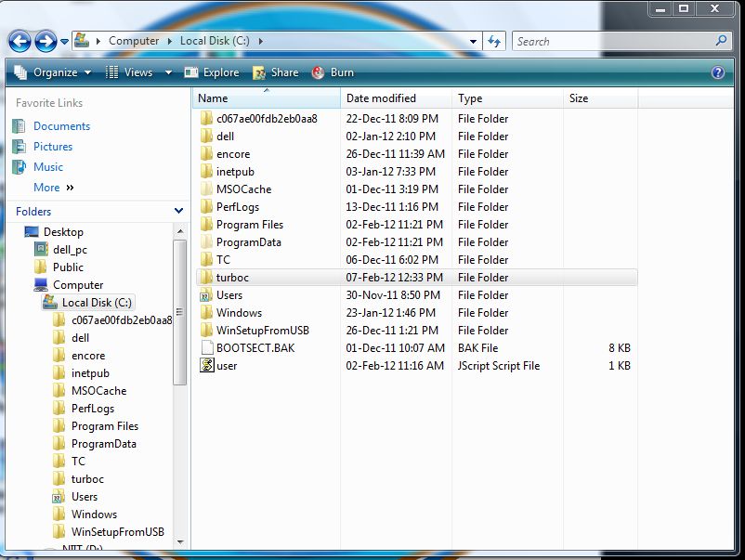Click the folder icon in the address bar
Image resolution: width=745 pixels, height=560 pixels.
pyautogui.click(x=80, y=41)
